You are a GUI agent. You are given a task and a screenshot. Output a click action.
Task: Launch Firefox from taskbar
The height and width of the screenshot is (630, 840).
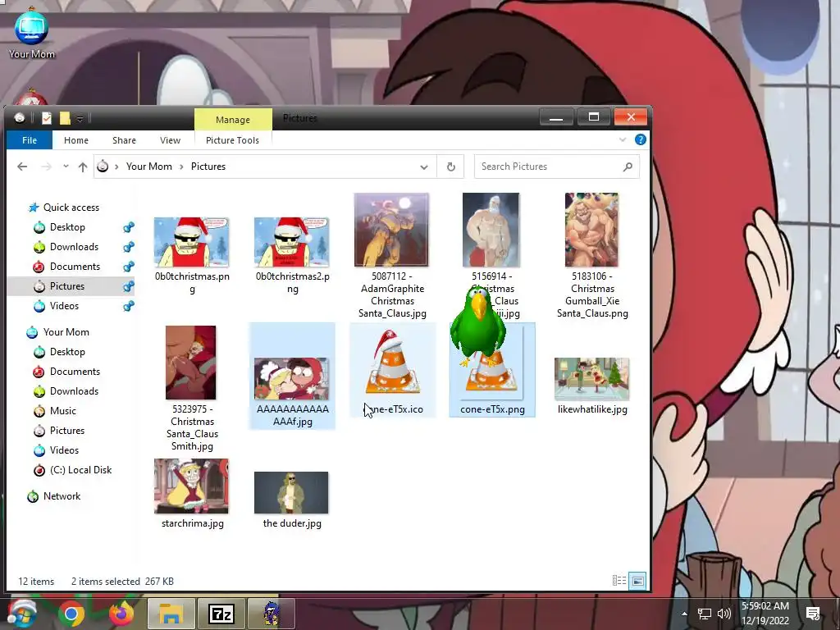[121, 614]
